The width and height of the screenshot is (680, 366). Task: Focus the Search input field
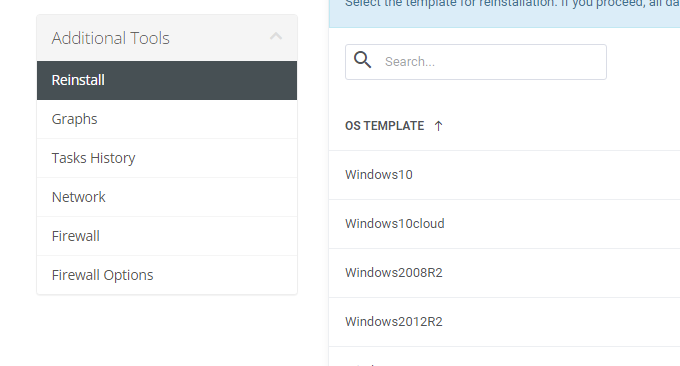pyautogui.click(x=476, y=62)
